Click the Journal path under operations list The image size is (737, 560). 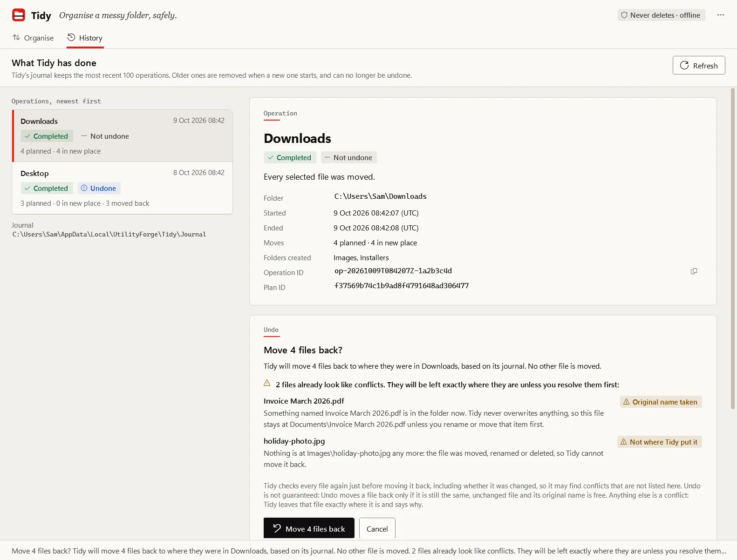(109, 234)
